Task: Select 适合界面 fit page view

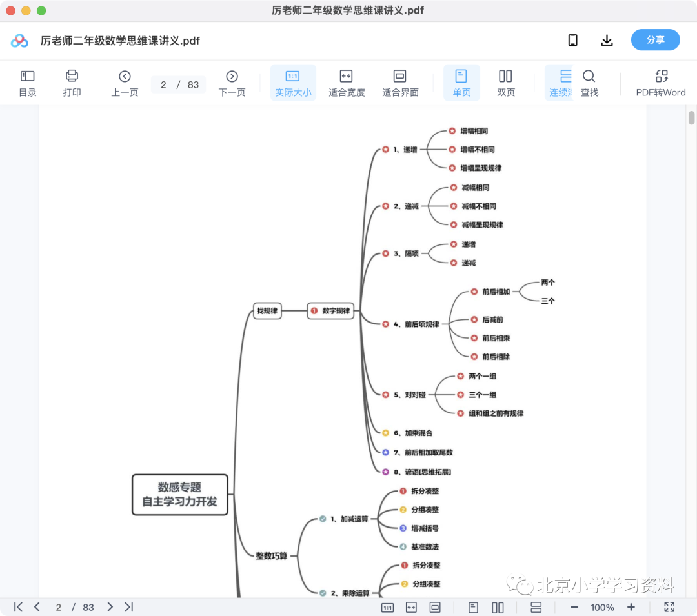Action: coord(400,83)
